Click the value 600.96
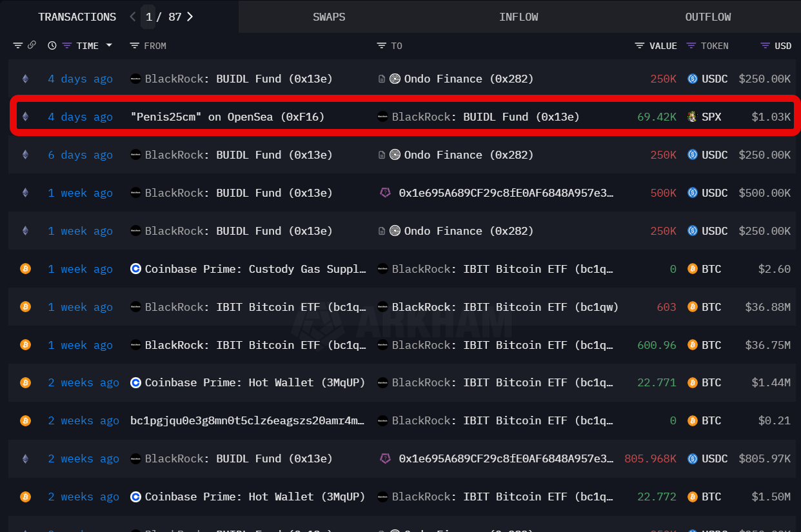 (x=657, y=345)
